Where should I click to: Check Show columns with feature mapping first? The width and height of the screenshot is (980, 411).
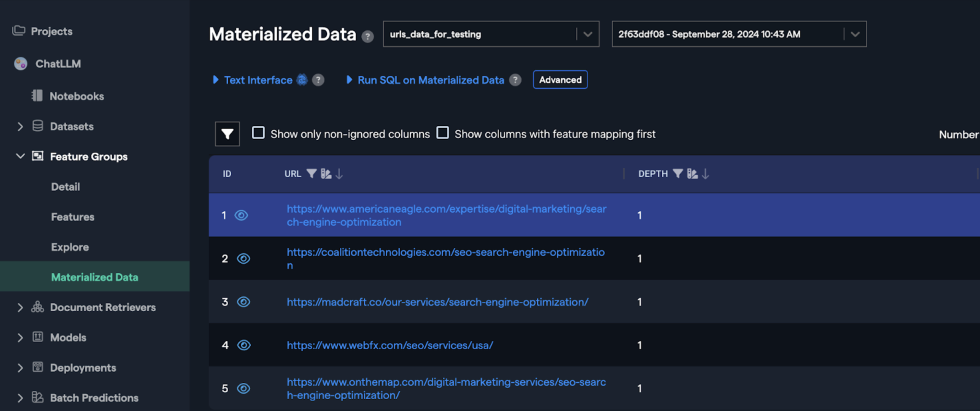tap(443, 132)
